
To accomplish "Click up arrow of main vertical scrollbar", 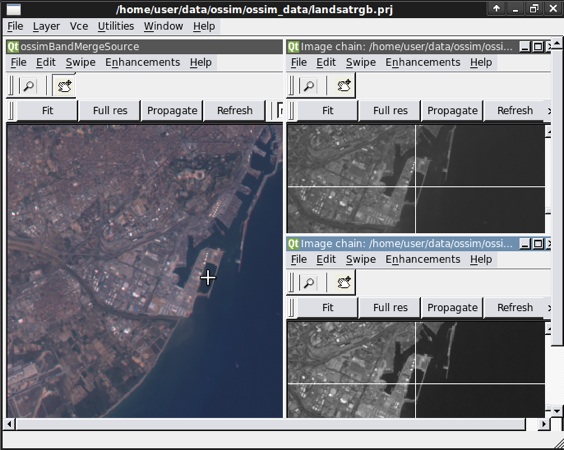I will 557,44.
